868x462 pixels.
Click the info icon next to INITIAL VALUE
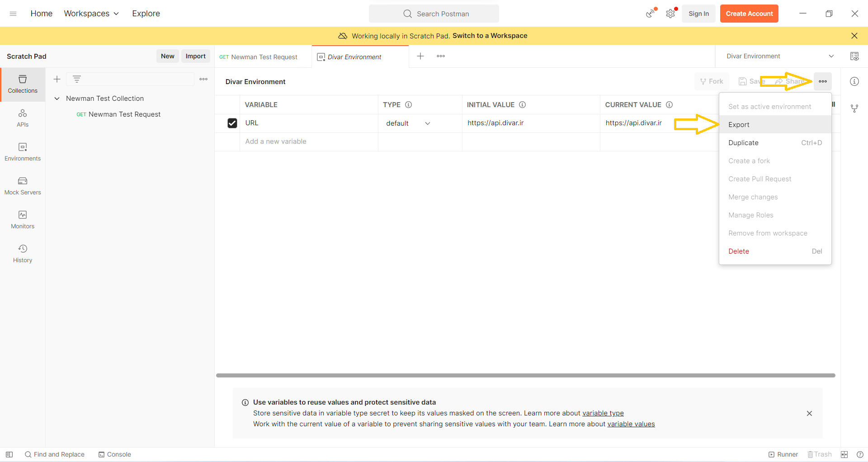[x=522, y=104]
